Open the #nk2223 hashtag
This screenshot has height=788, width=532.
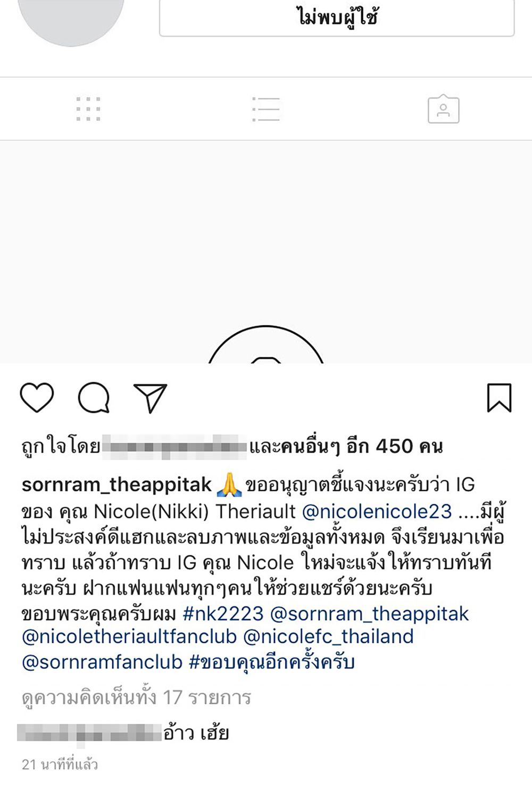(x=223, y=613)
